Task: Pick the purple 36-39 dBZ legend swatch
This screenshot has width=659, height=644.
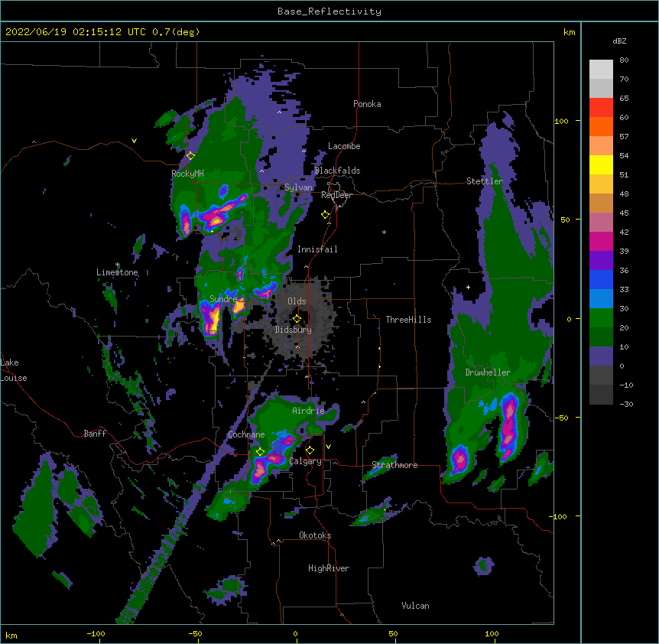Action: [x=601, y=261]
